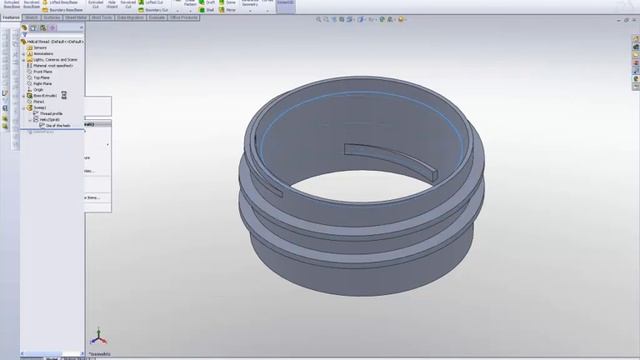Image resolution: width=640 pixels, height=360 pixels.
Task: Click the Extruded Boss/Base button
Action: click(11, 4)
